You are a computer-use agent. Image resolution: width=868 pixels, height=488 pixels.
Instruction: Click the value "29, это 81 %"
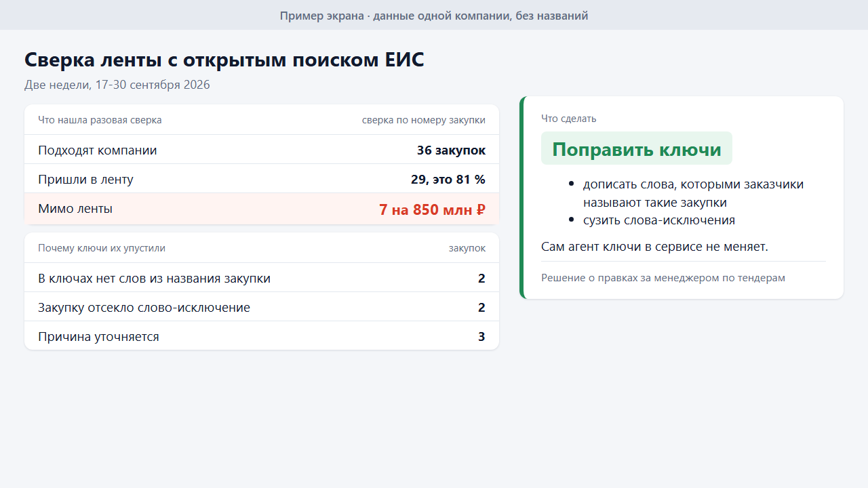click(448, 180)
